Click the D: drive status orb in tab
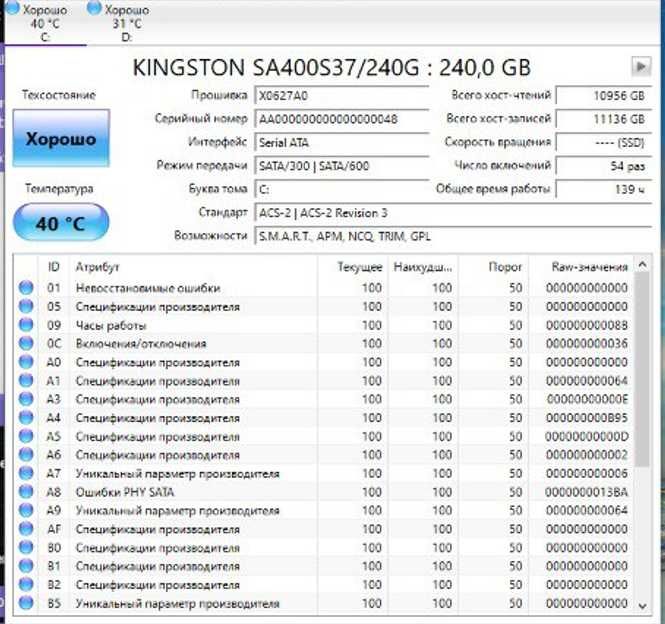This screenshot has height=624, width=665. [94, 8]
